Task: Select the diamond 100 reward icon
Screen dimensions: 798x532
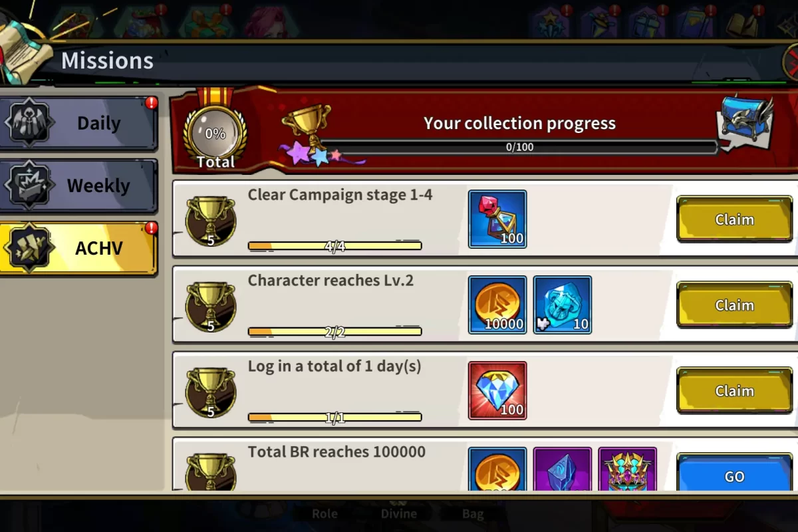Action: (x=497, y=390)
